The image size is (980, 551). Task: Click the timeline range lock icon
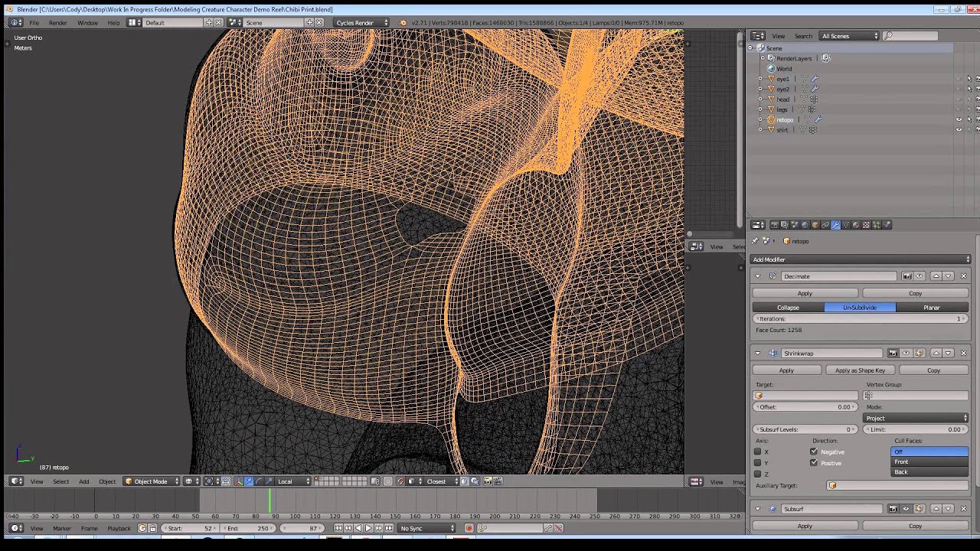152,528
